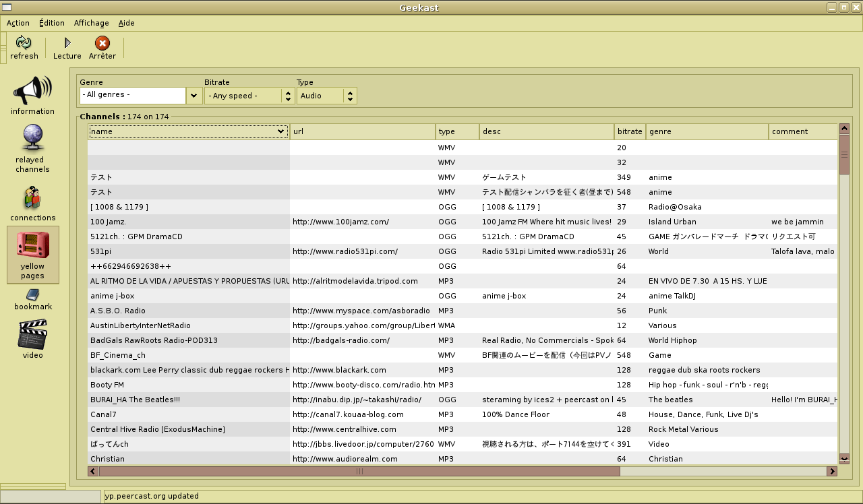Open the Bitrate Any speed selector

[x=249, y=96]
